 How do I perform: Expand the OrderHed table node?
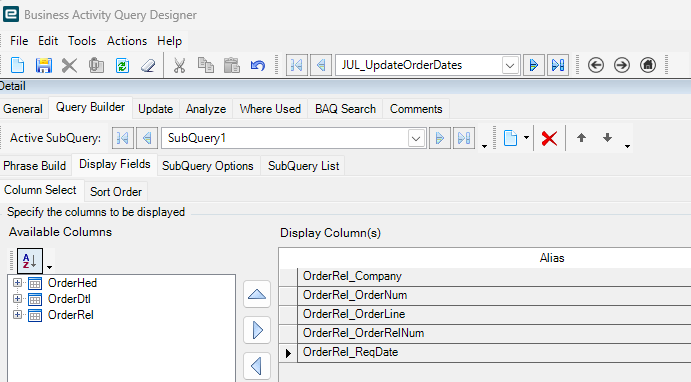(x=17, y=282)
